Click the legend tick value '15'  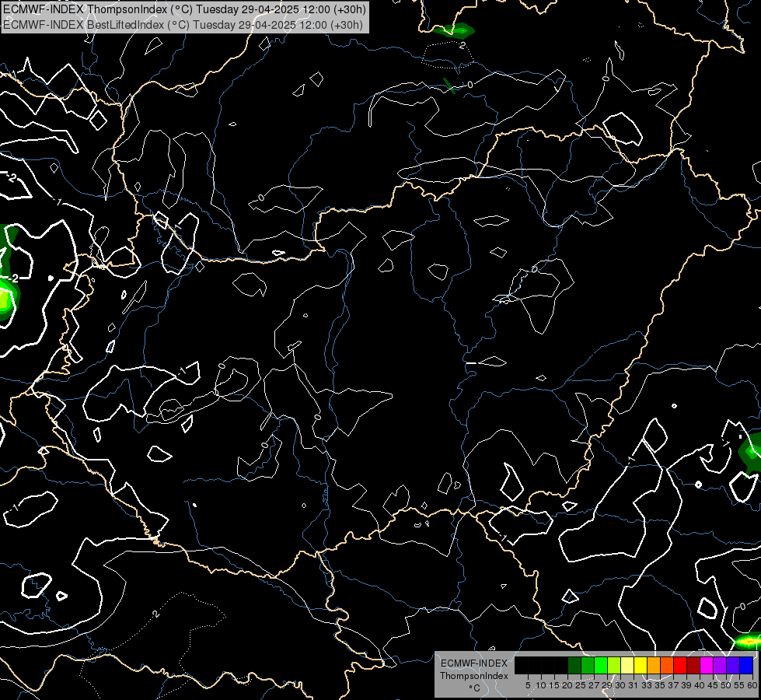click(555, 685)
